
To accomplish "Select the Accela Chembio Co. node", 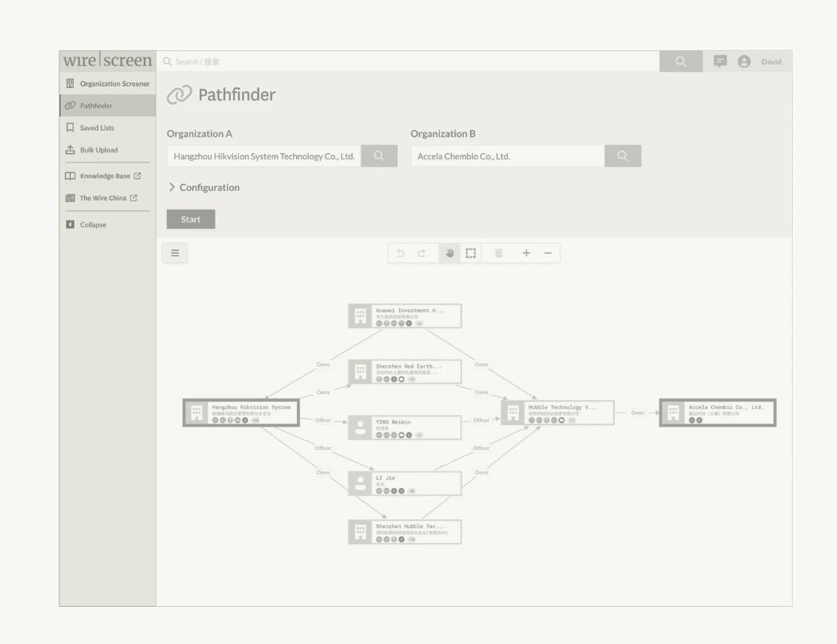I will 718,413.
